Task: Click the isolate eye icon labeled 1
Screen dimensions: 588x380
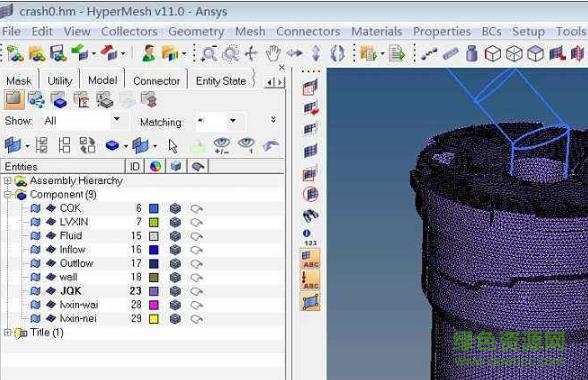Action: pos(246,145)
